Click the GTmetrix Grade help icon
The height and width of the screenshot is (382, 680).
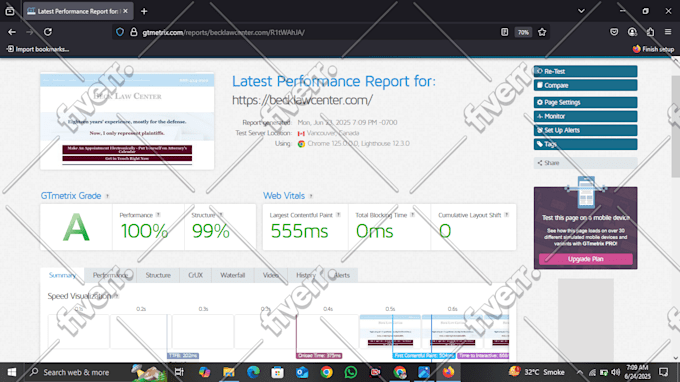tap(107, 196)
